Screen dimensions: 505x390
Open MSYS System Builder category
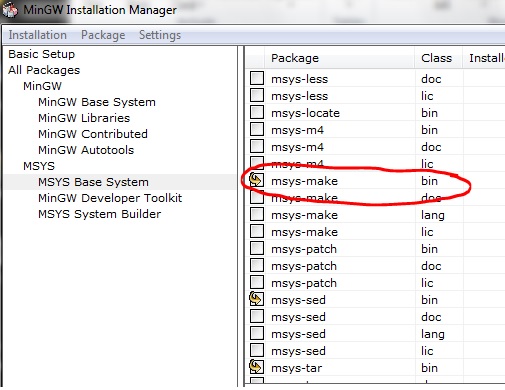point(100,214)
